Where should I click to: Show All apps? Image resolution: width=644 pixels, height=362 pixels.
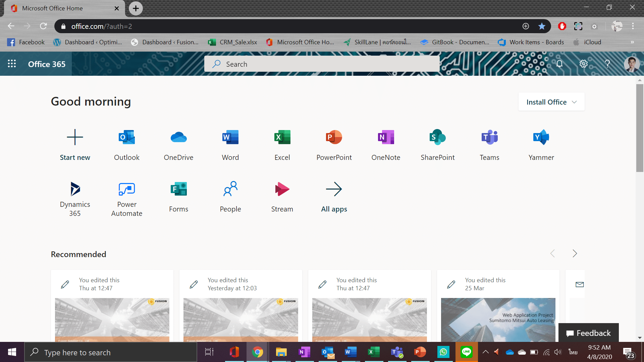(334, 197)
